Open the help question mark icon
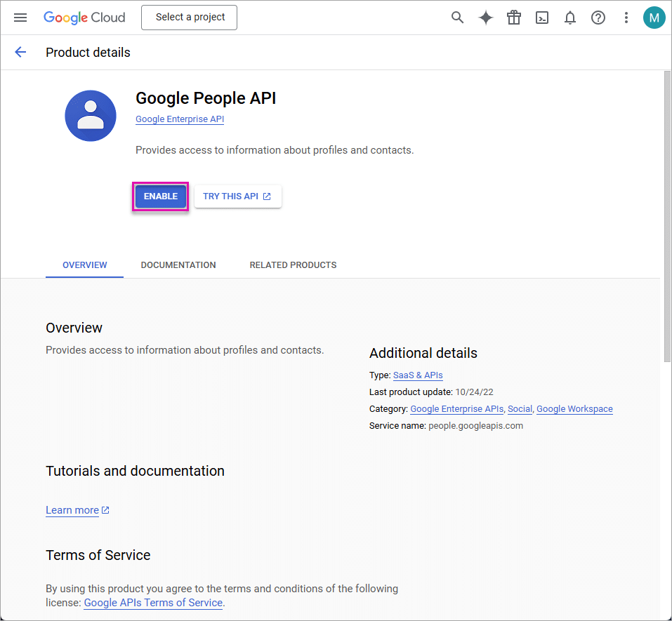Image resolution: width=672 pixels, height=621 pixels. [x=598, y=18]
